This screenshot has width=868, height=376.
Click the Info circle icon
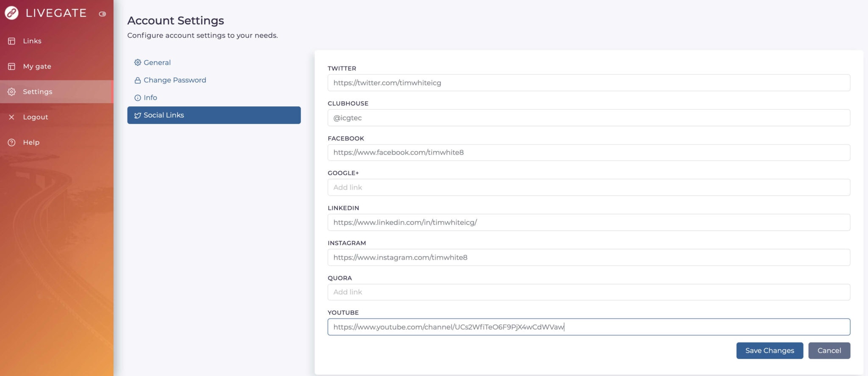(x=138, y=98)
